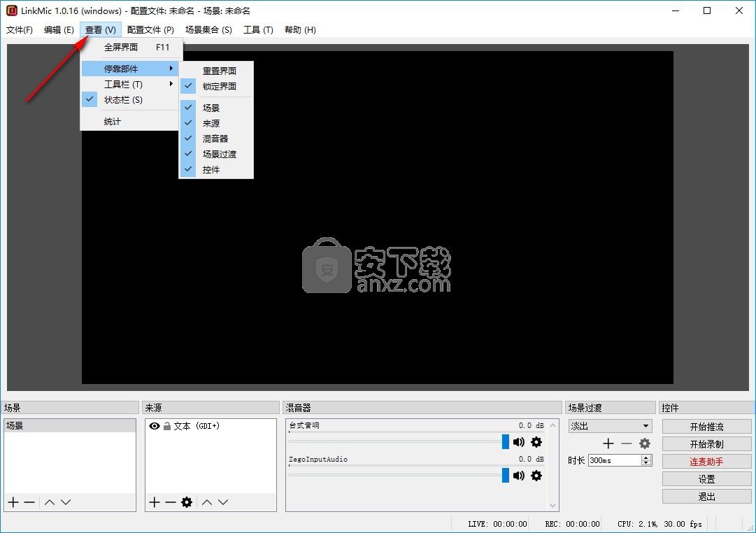Open 连麦助手 button
The height and width of the screenshot is (533, 756).
point(706,462)
